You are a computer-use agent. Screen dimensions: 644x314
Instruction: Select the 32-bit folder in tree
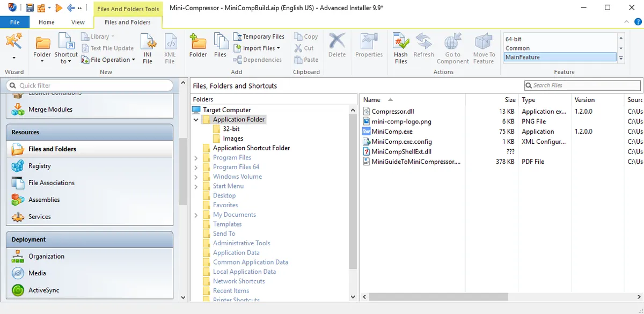tap(231, 129)
